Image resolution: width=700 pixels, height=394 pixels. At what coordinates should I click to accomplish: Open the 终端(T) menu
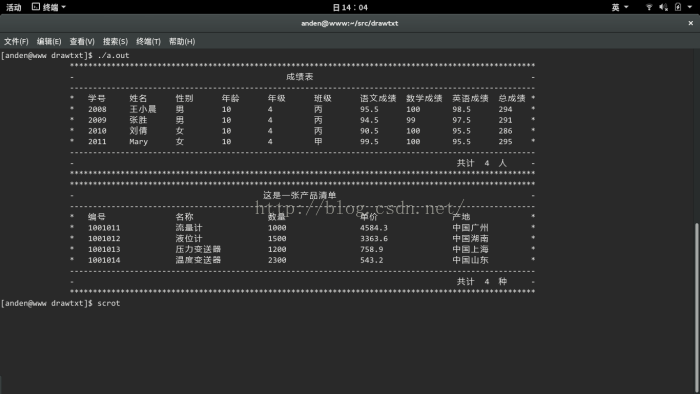(x=148, y=41)
